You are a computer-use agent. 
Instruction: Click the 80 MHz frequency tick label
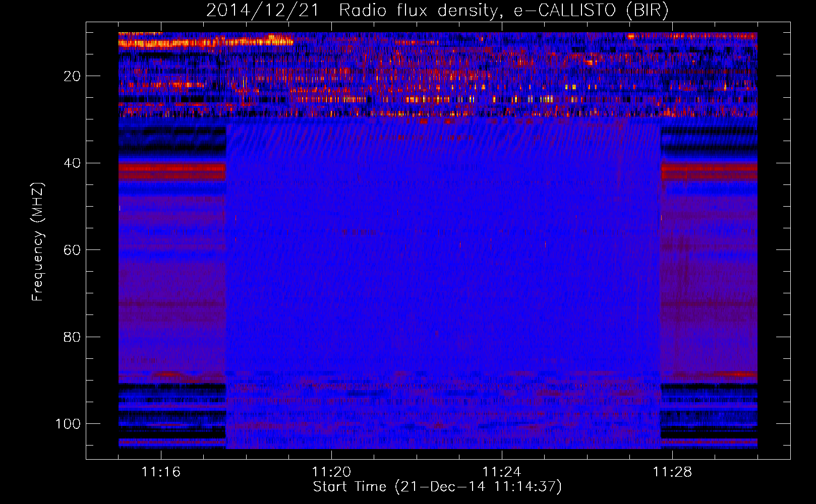[72, 337]
